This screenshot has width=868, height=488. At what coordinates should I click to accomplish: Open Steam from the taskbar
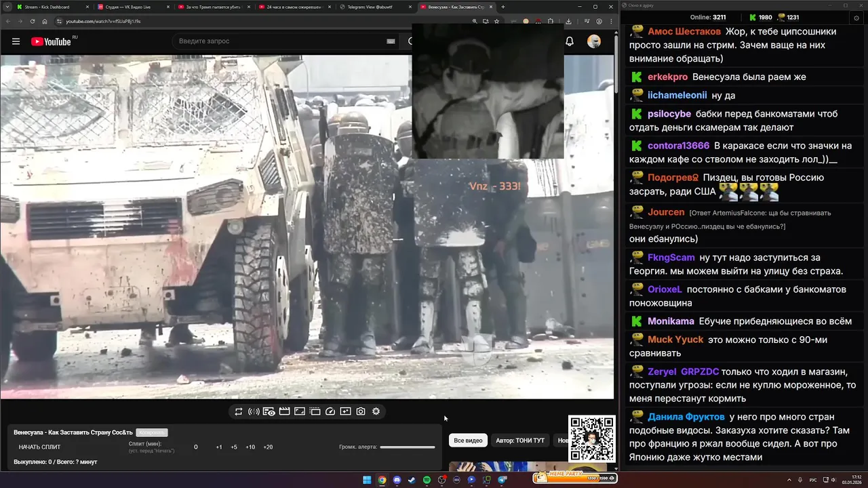[412, 480]
